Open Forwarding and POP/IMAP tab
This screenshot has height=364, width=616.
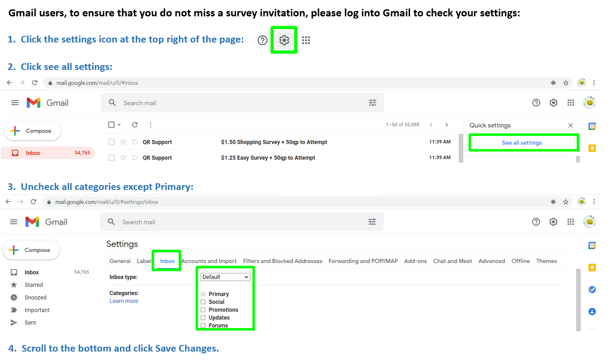(363, 261)
